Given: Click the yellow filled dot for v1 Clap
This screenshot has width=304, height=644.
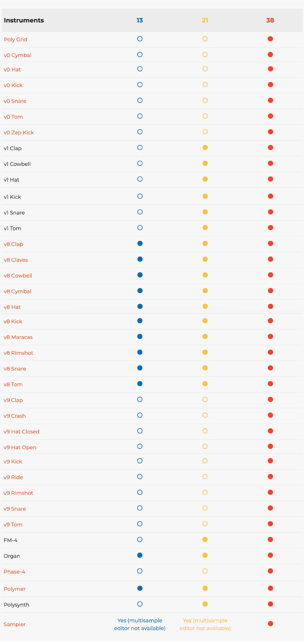Looking at the screenshot, I should (205, 147).
